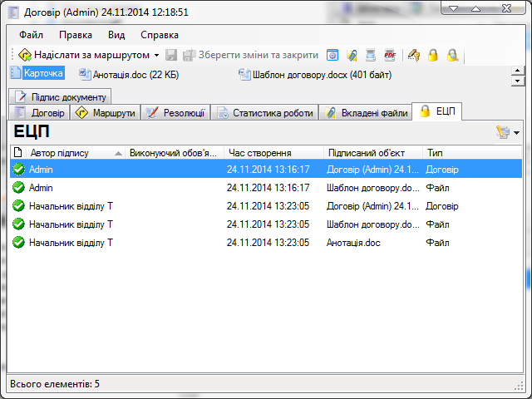This screenshot has width=532, height=399.
Task: Click green check icon of Анотація.doc row
Action: point(18,242)
